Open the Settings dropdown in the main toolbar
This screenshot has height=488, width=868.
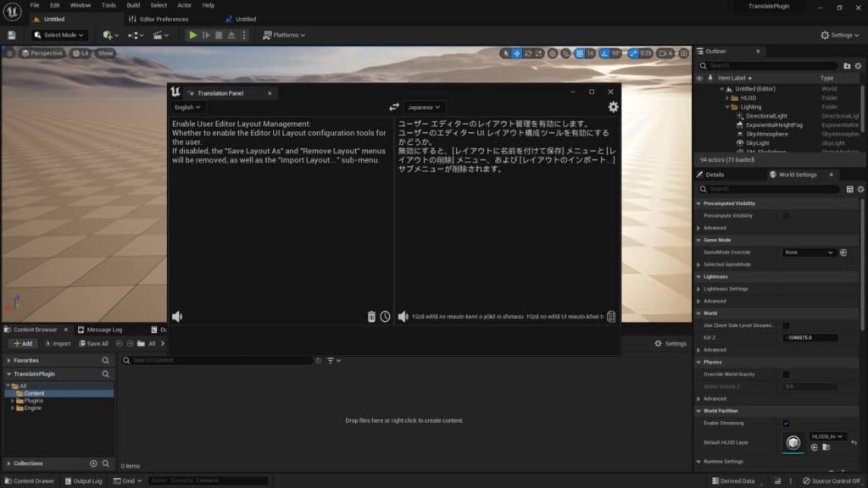[840, 35]
